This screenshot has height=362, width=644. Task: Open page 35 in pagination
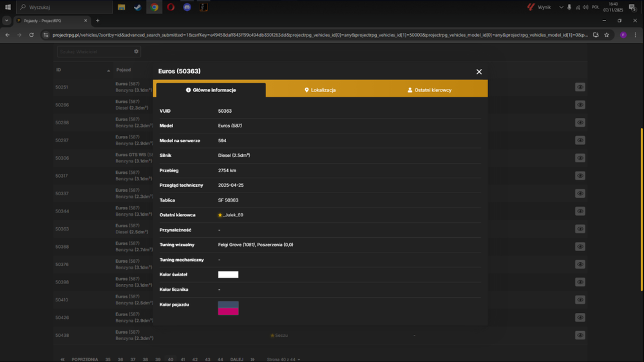108,359
